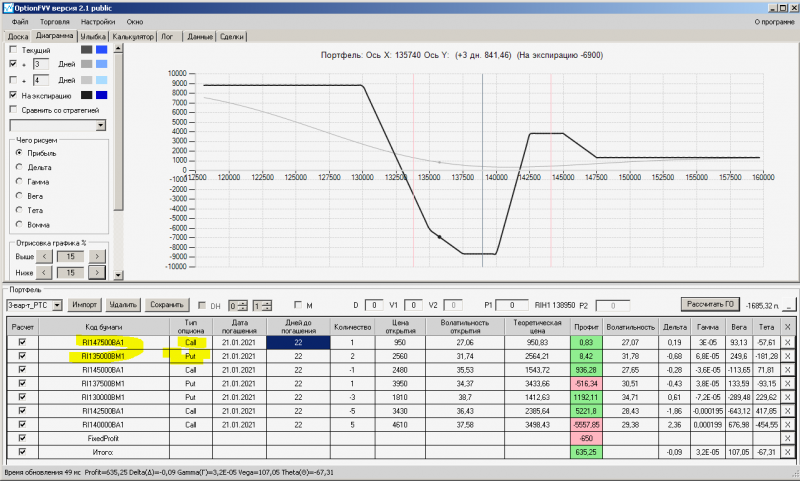The height and width of the screenshot is (481, 800).
Task: Adjust the DH second spinner value
Action: tap(262, 306)
